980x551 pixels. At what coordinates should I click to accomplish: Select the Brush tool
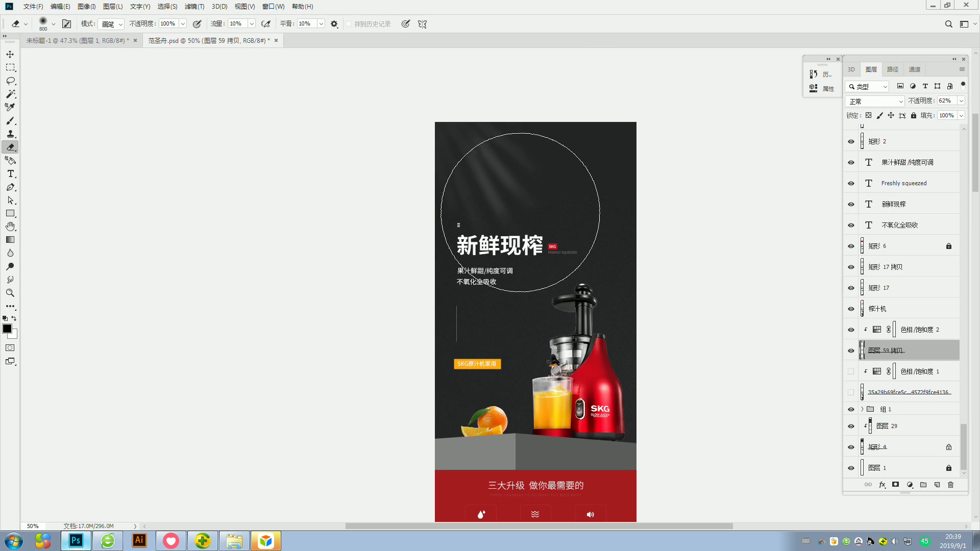point(10,120)
